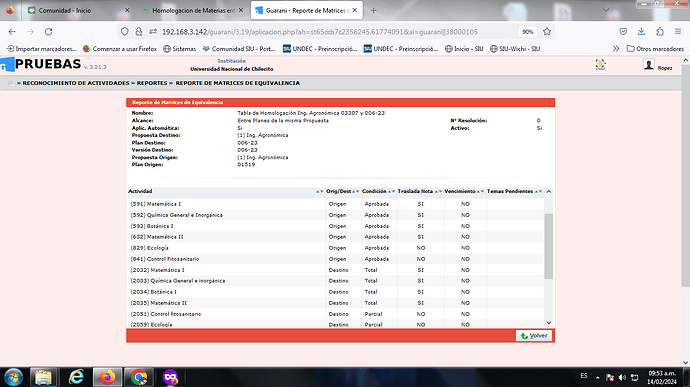Open Internet Explorer from taskbar
Screen dimensions: 690x387
tap(76, 377)
